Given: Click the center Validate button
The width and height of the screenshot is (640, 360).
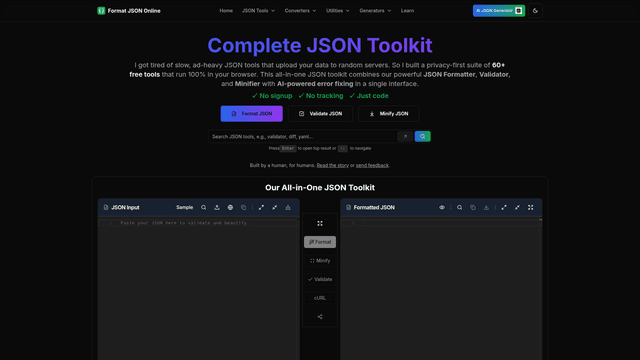Looking at the screenshot, I should [320, 279].
